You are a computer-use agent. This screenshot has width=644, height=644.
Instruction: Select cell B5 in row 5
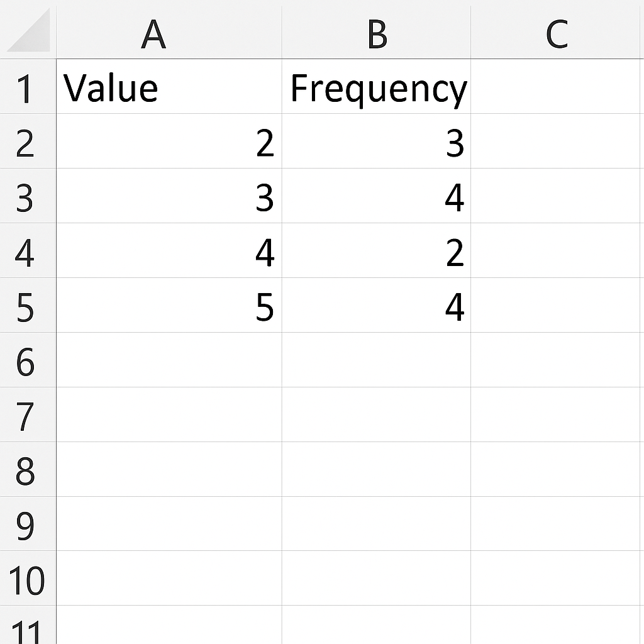(376, 306)
